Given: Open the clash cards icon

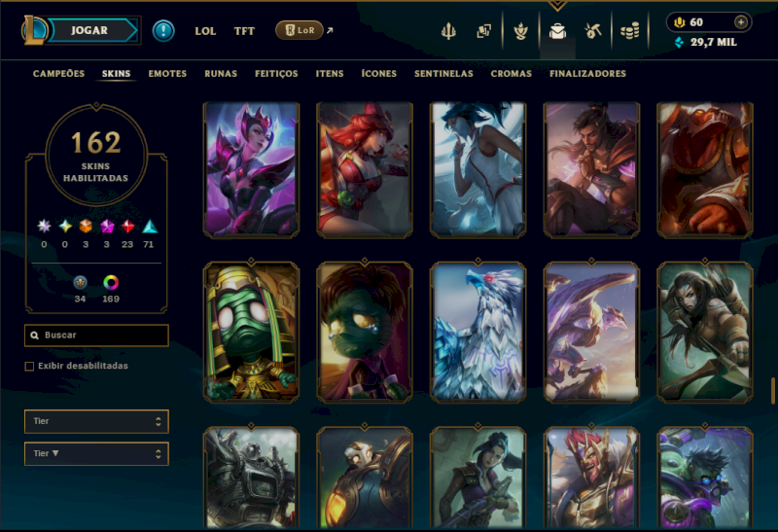Looking at the screenshot, I should point(483,31).
